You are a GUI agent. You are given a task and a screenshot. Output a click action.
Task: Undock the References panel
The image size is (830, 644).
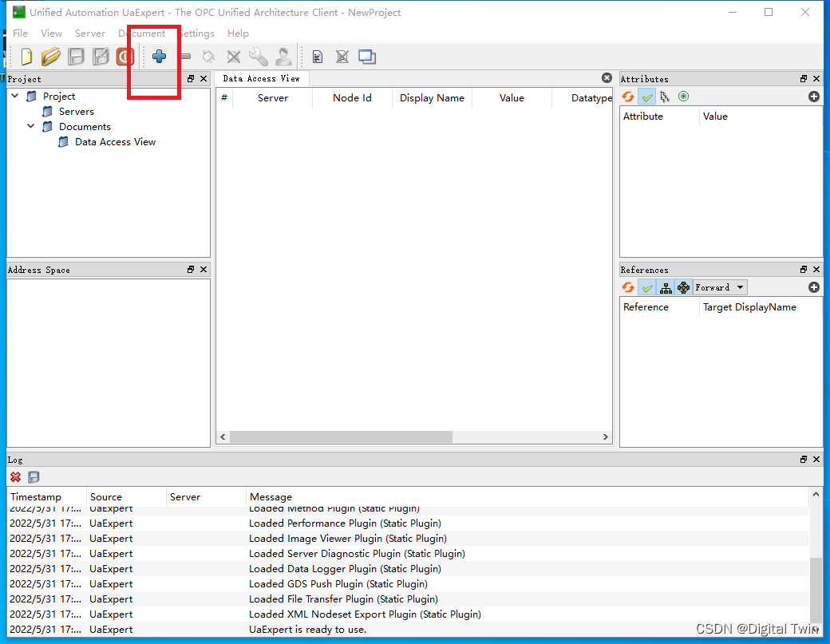(804, 270)
